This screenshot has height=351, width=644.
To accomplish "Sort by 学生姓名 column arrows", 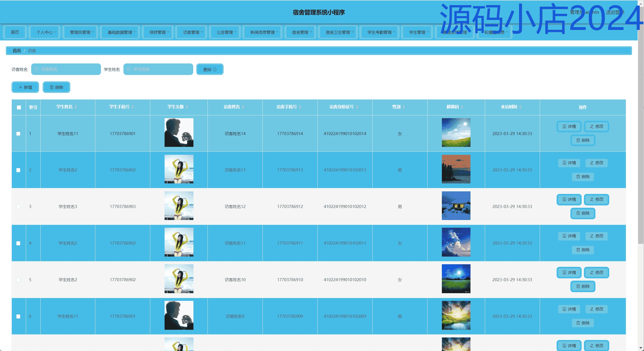I will tap(76, 107).
